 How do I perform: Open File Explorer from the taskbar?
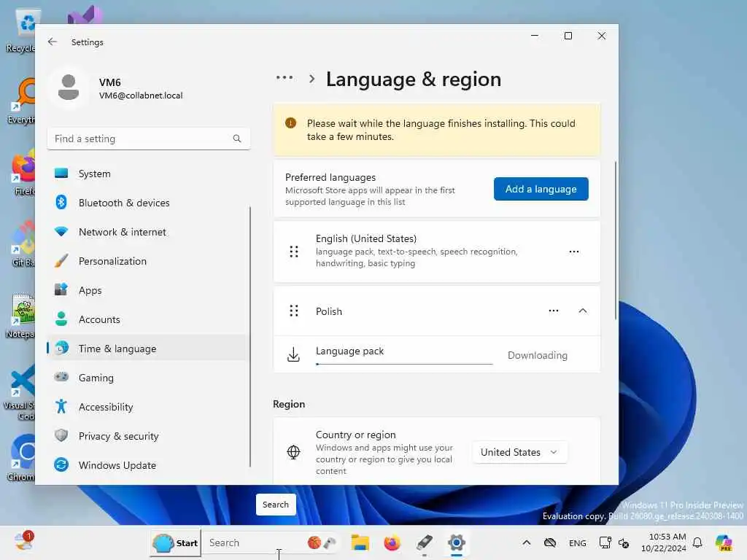[360, 542]
